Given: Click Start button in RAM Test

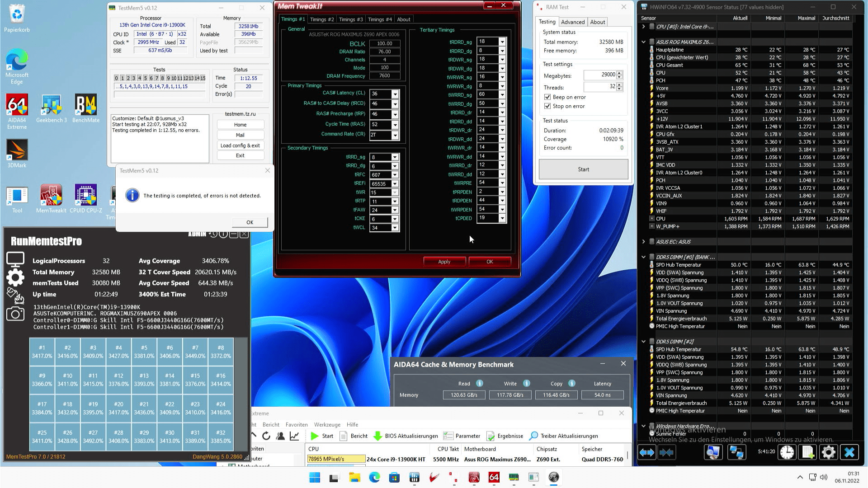Looking at the screenshot, I should pyautogui.click(x=583, y=169).
